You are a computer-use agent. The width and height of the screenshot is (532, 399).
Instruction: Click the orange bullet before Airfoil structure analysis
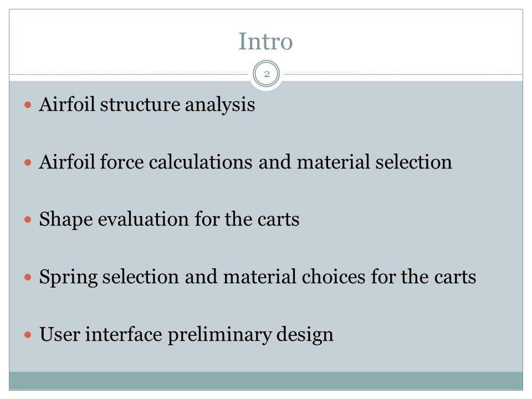point(28,105)
